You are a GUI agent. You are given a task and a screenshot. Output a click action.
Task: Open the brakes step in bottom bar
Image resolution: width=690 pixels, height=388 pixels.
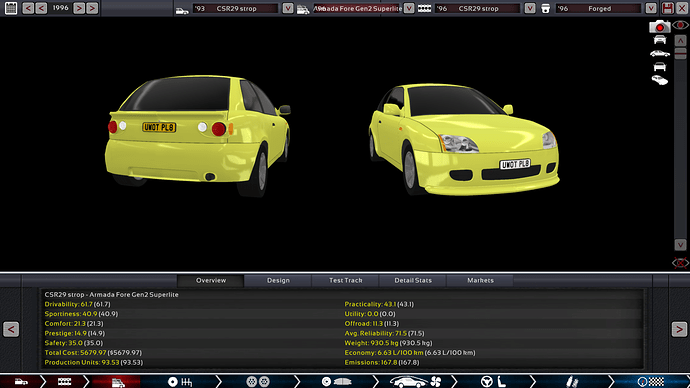(336, 381)
